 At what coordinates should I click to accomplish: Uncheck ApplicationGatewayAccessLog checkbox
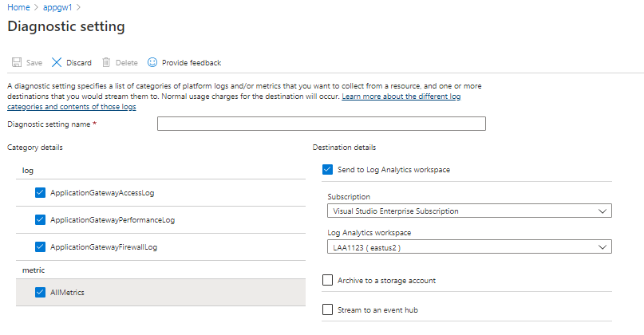(41, 193)
